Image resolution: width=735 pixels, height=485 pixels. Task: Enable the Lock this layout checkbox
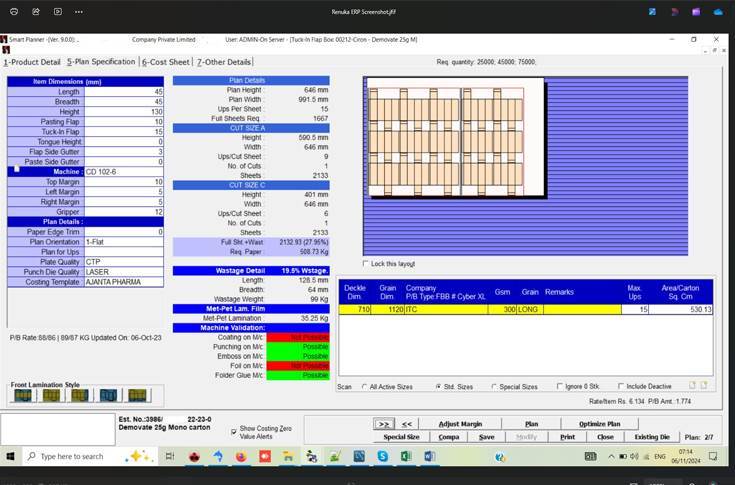366,264
